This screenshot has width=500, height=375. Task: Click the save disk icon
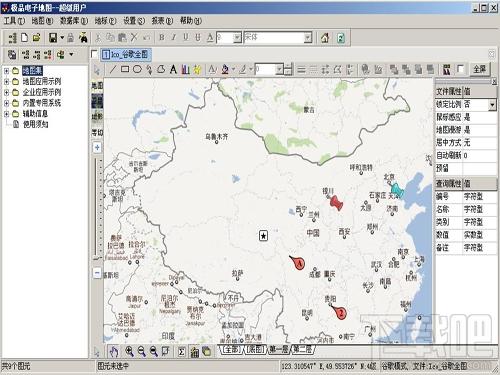[x=53, y=38]
